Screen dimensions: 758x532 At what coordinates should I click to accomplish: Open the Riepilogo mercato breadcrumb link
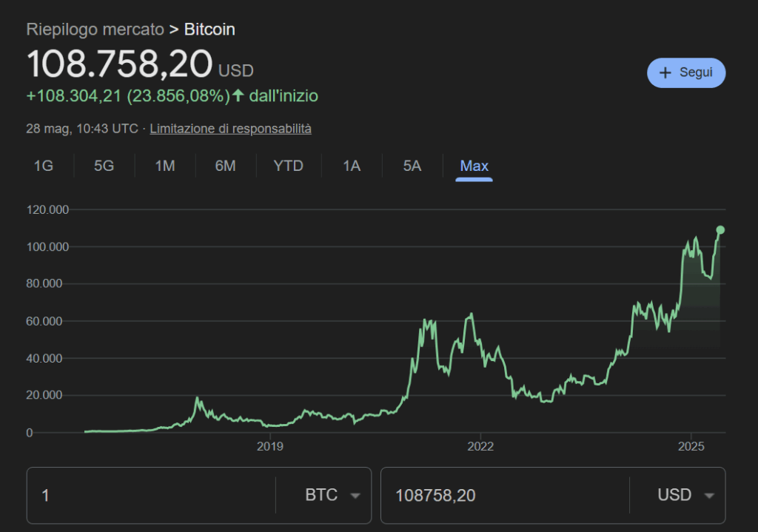[95, 30]
